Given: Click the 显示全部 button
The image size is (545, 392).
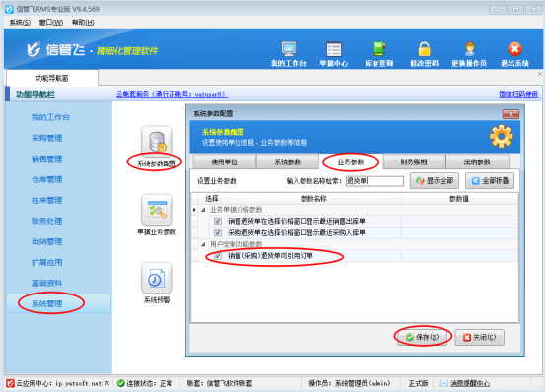Looking at the screenshot, I should point(435,181).
